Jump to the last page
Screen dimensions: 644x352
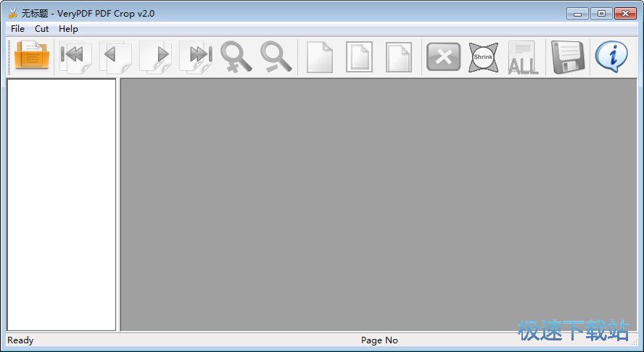197,57
